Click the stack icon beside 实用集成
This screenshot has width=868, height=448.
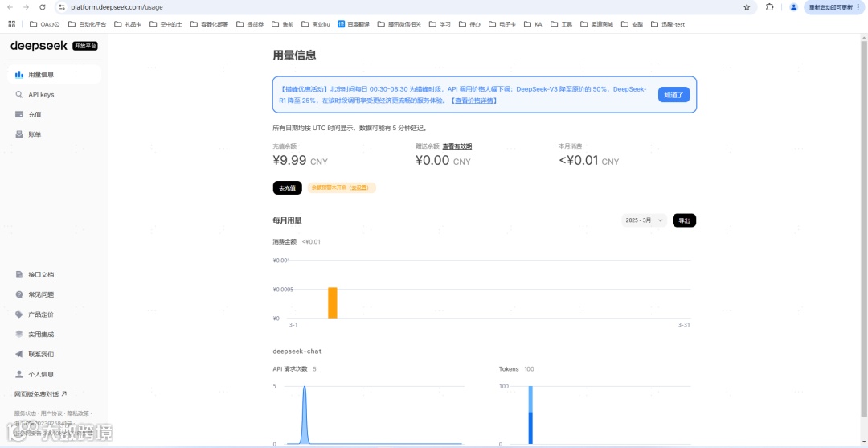(18, 335)
